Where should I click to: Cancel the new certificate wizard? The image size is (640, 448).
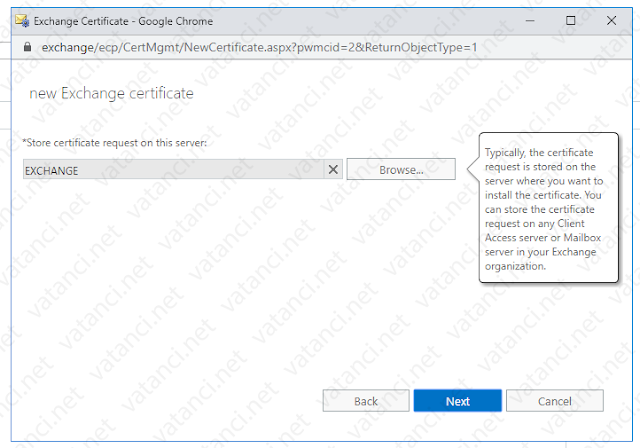point(555,401)
